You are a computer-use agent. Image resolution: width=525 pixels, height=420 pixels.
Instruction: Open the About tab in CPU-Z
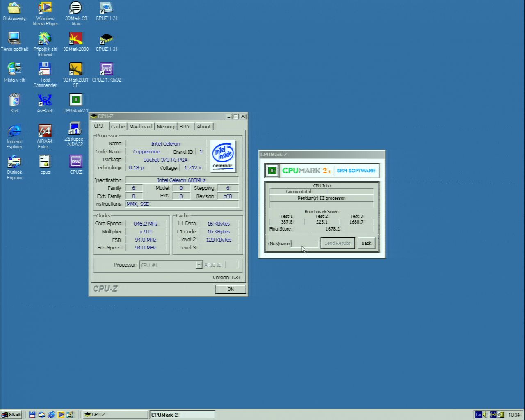(x=204, y=127)
